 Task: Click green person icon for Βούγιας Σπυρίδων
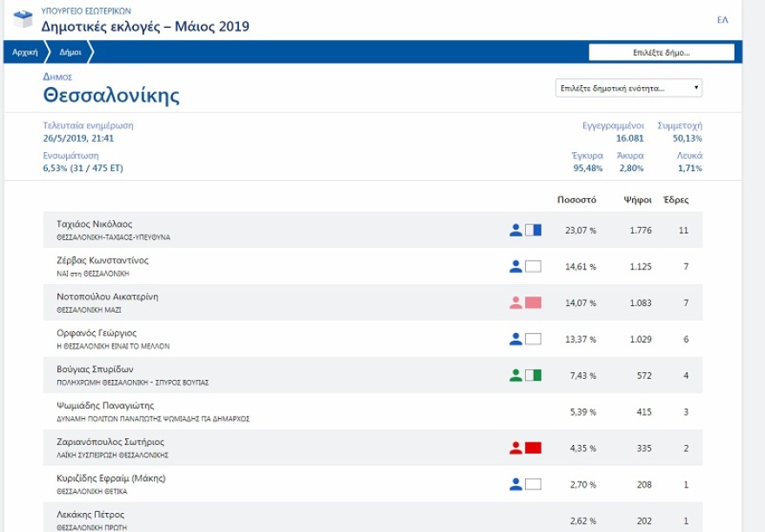pos(516,376)
